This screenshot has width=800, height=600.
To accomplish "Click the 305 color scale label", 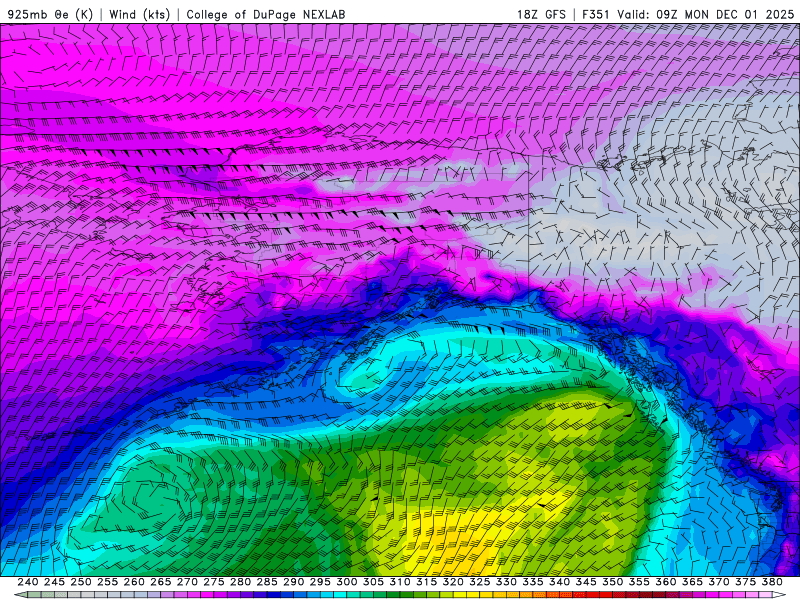I will click(373, 582).
